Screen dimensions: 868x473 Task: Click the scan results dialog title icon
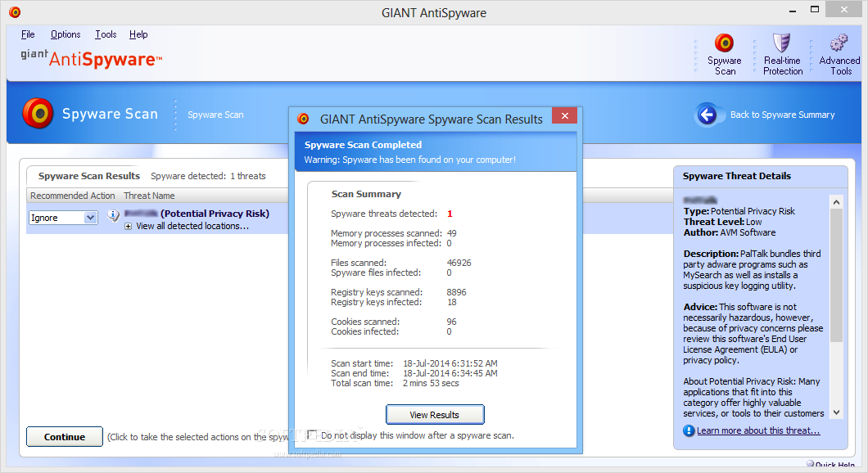coord(303,119)
